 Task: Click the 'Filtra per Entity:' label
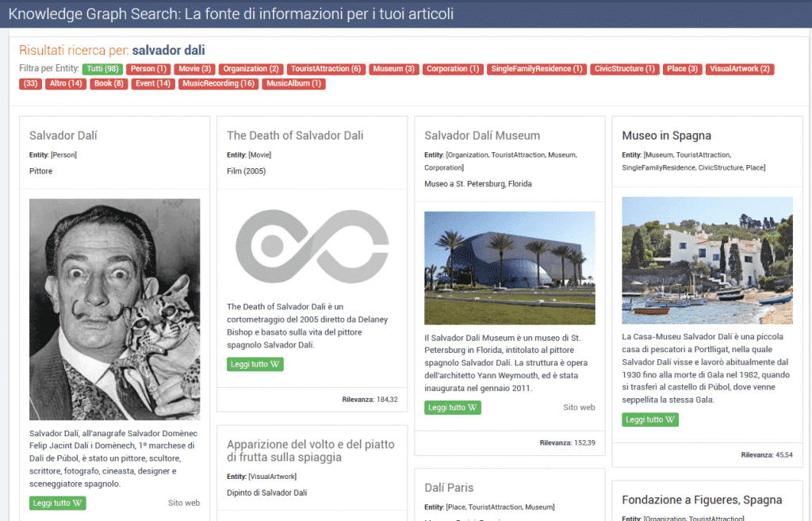click(x=49, y=68)
